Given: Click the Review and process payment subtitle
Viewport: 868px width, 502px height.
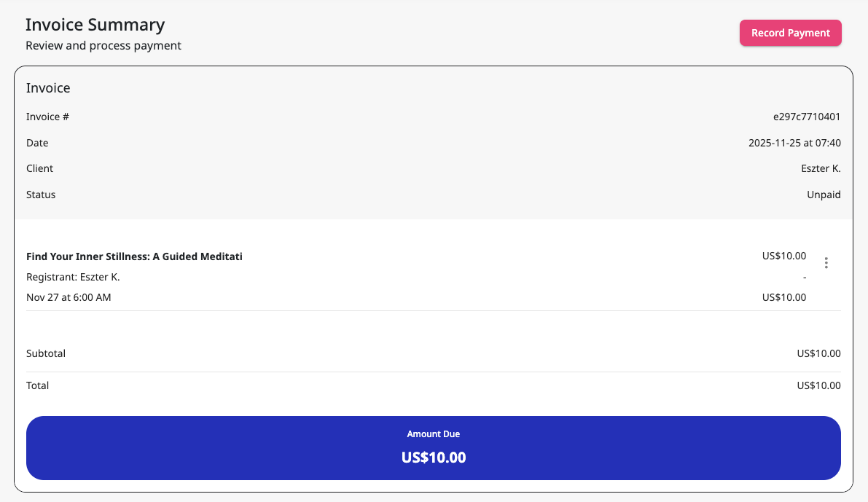Looking at the screenshot, I should point(103,45).
